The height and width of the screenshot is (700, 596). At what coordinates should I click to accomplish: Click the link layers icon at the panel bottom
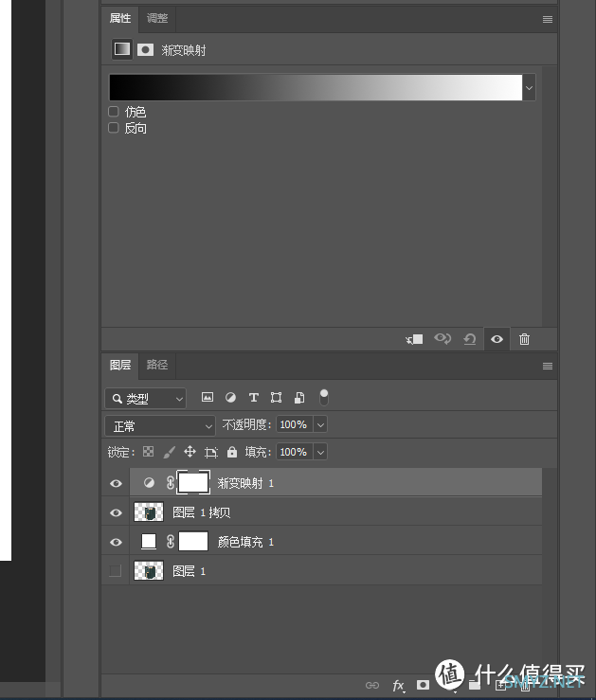[372, 685]
